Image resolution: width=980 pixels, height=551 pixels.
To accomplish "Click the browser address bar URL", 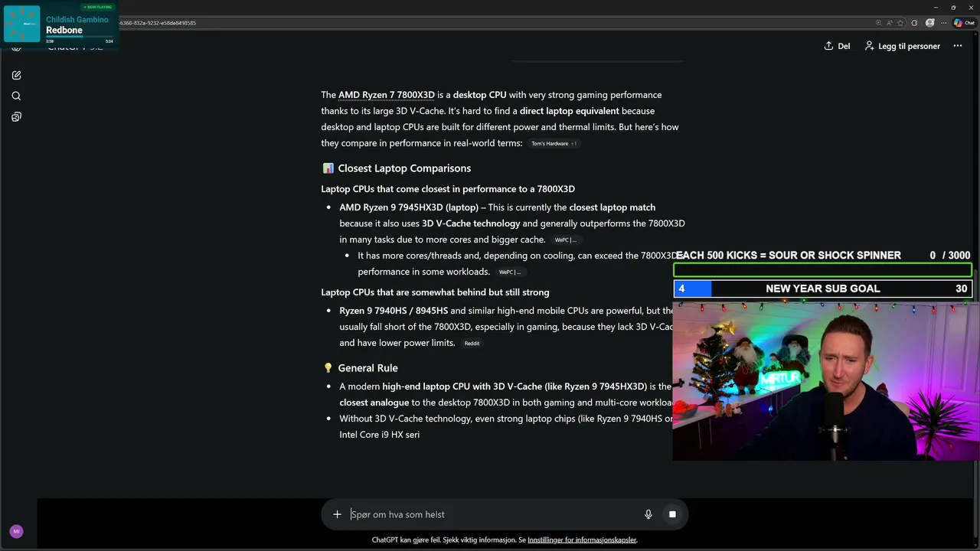I will coord(158,23).
